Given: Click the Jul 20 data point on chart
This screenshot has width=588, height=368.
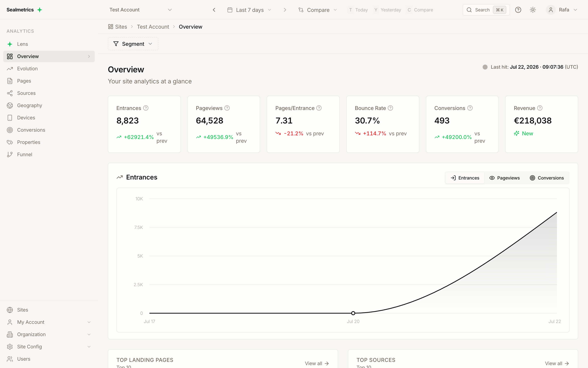Looking at the screenshot, I should (353, 313).
